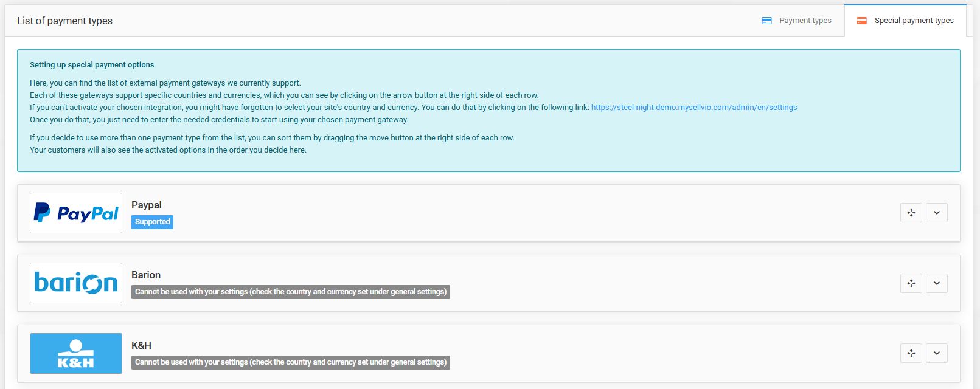Click the orange card icon beside Special payment types

[x=861, y=21]
